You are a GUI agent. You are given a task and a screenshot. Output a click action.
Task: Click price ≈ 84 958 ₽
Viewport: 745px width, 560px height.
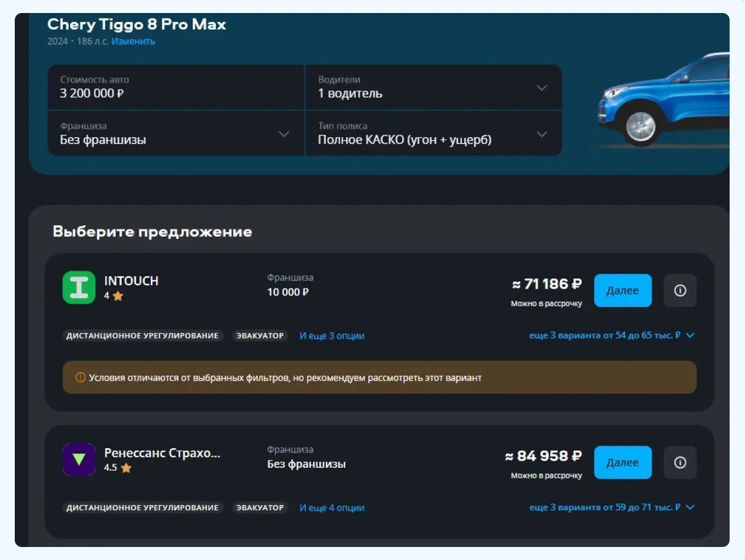(x=543, y=456)
